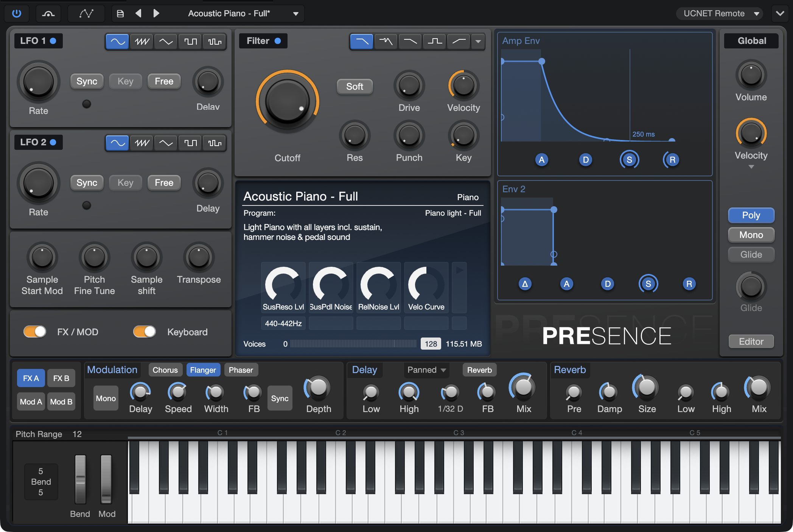Click Env 2 Sustain S button

(x=648, y=284)
